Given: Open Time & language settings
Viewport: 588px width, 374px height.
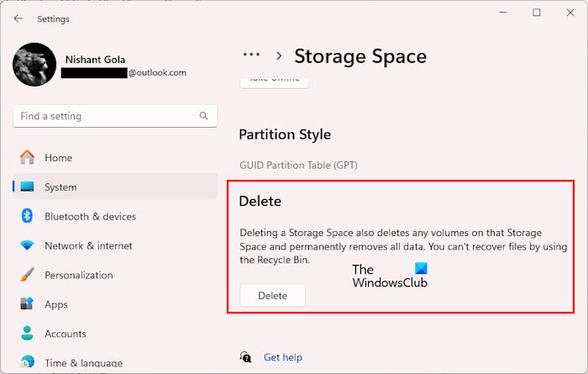Looking at the screenshot, I should (83, 363).
